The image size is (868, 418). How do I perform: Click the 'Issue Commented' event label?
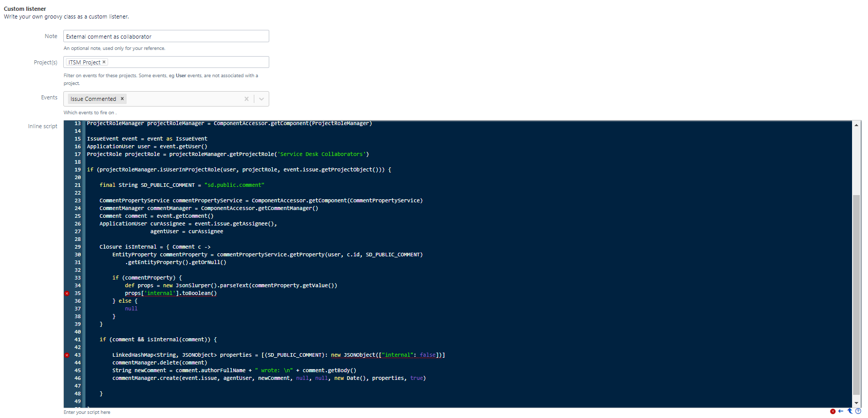click(93, 99)
